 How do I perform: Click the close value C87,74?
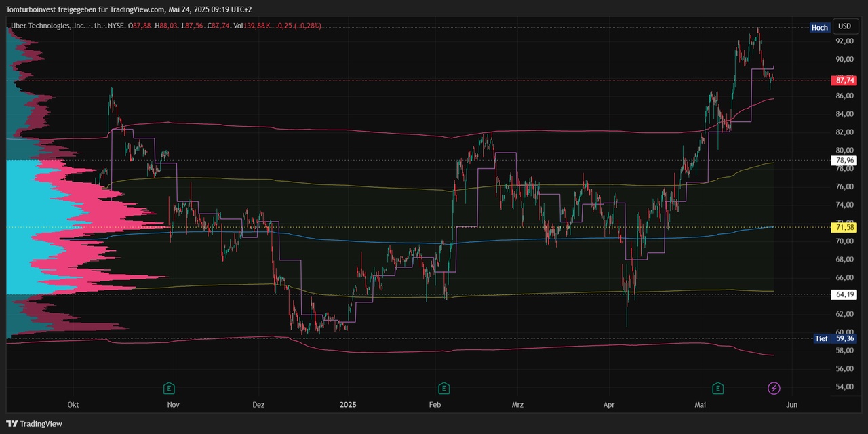click(x=218, y=26)
